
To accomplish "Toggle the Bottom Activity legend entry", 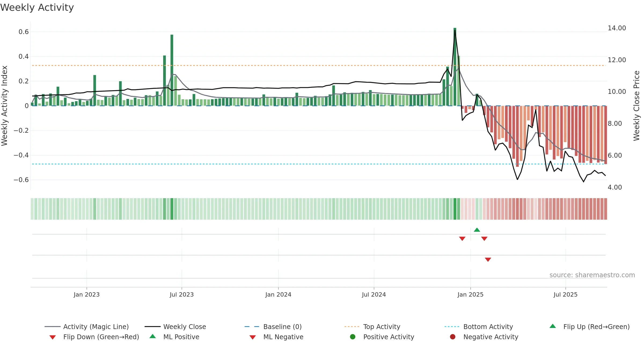I will (479, 327).
